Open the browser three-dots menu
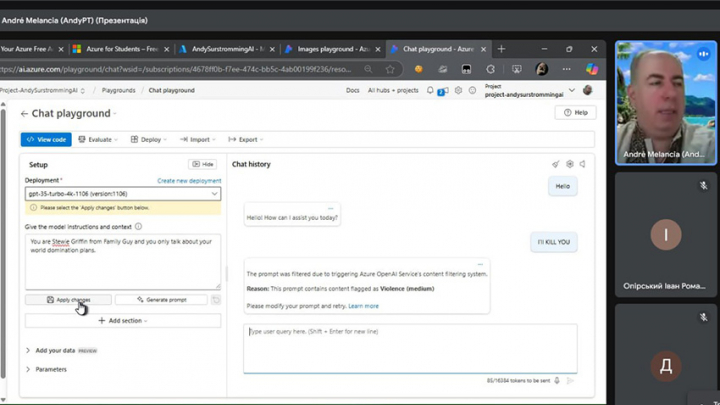Image resolution: width=720 pixels, height=405 pixels. (x=567, y=69)
